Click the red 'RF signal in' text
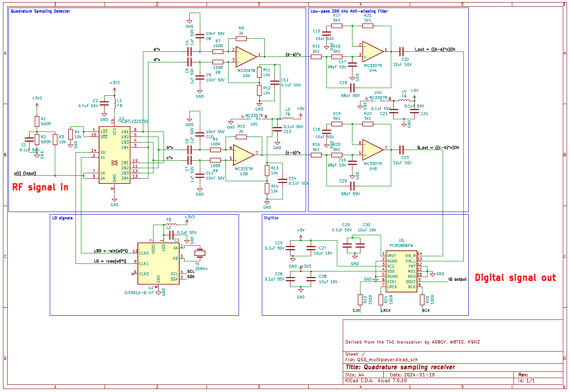Viewport: 570px width, 392px height. (40, 187)
